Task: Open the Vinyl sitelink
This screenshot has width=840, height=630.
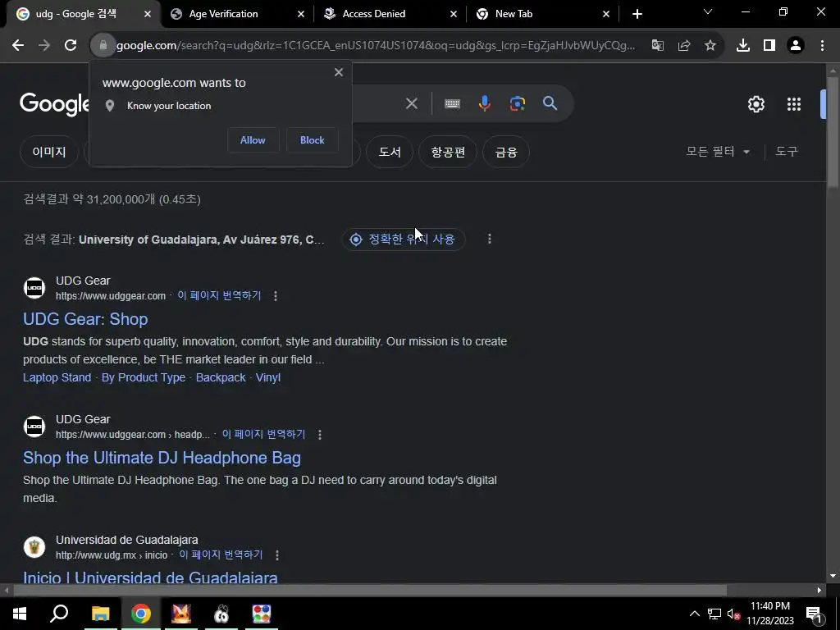Action: pyautogui.click(x=268, y=377)
